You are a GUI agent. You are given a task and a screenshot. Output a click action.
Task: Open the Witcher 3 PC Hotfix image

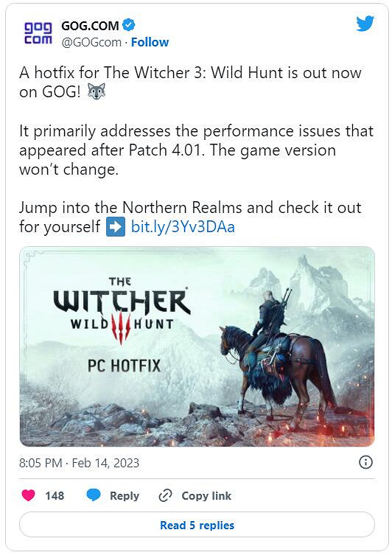(197, 346)
